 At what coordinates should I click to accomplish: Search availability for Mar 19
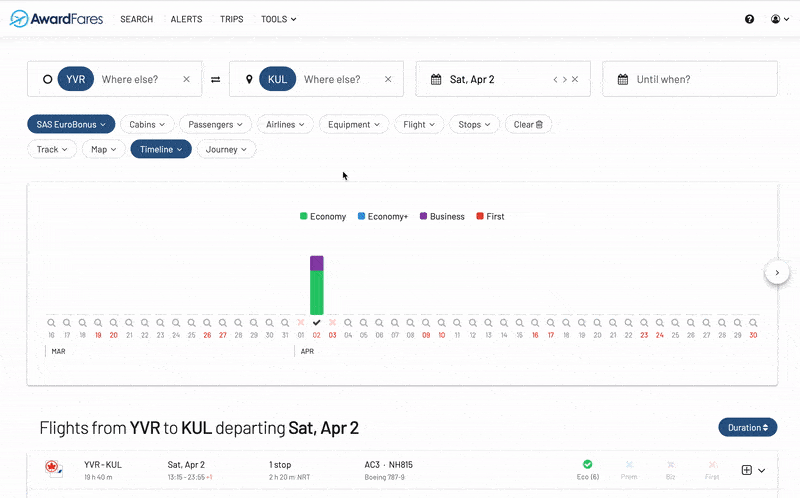[x=98, y=322]
